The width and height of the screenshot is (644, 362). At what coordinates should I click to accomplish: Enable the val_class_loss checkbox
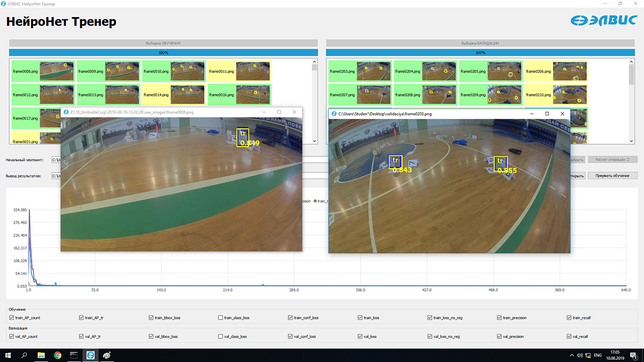[x=221, y=337]
